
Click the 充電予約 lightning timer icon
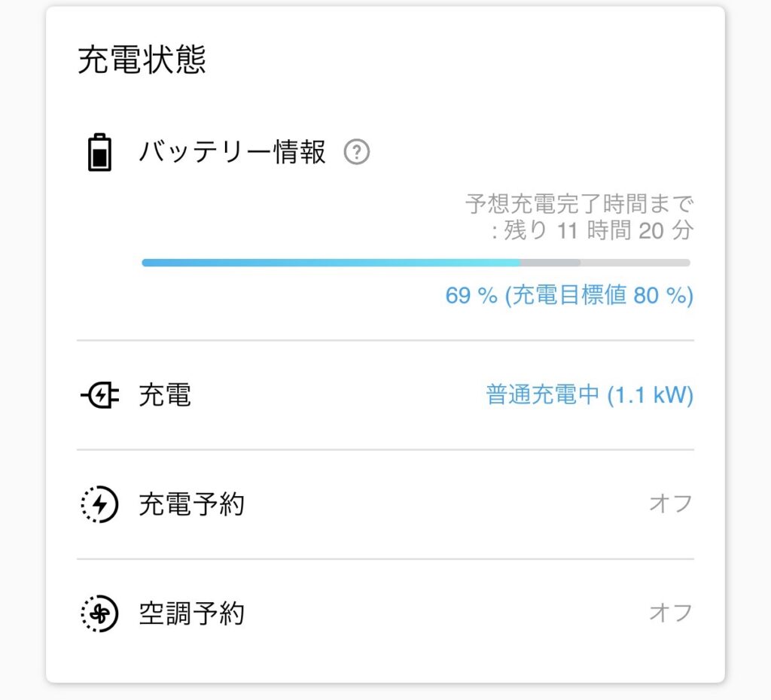coord(99,505)
